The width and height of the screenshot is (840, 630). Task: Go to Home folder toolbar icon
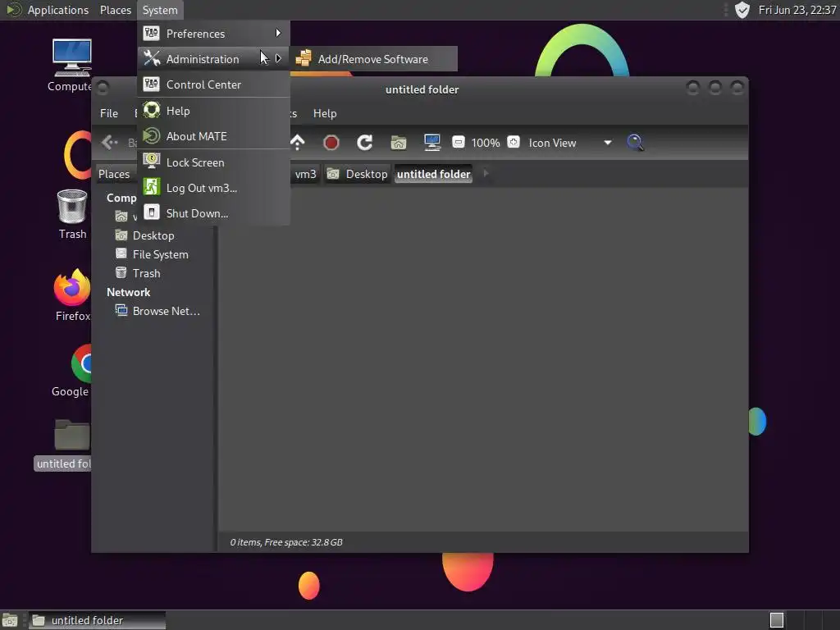pos(398,143)
